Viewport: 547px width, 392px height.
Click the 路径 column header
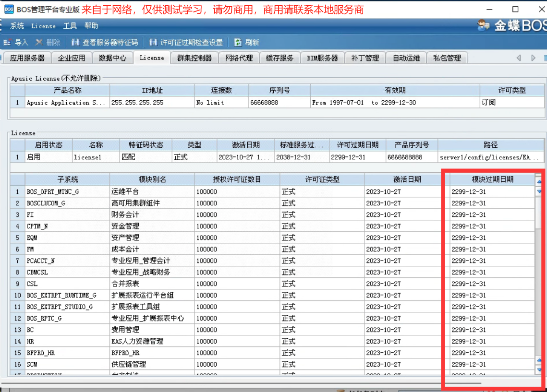(x=490, y=145)
